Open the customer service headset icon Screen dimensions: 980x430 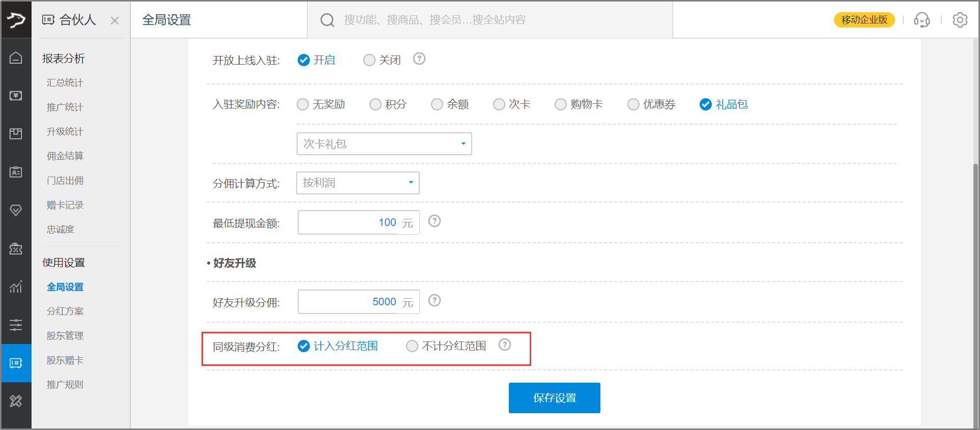coord(921,20)
